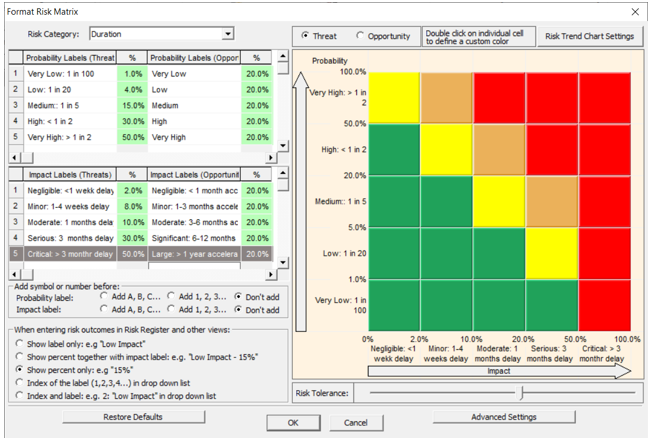Confirm with the OK button

[x=293, y=423]
